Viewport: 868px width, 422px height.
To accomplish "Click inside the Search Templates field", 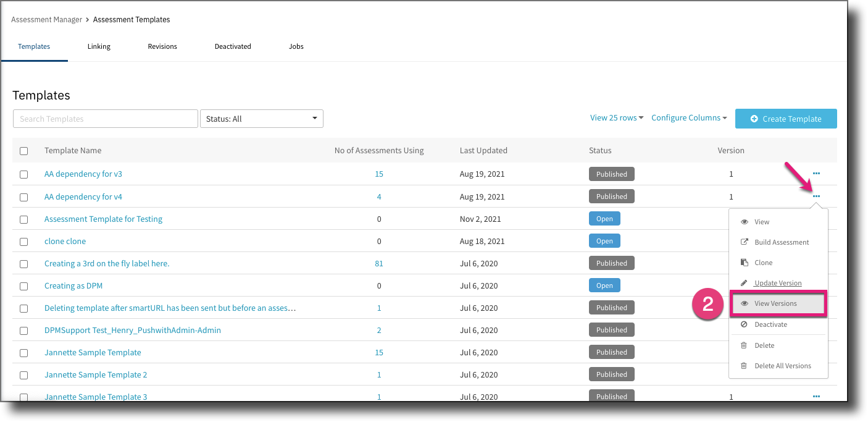I will point(105,118).
